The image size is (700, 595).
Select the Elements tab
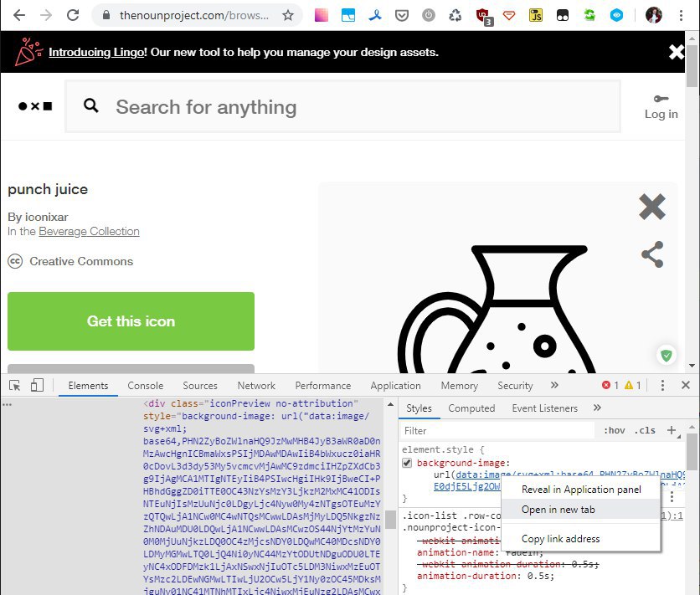[x=89, y=385]
